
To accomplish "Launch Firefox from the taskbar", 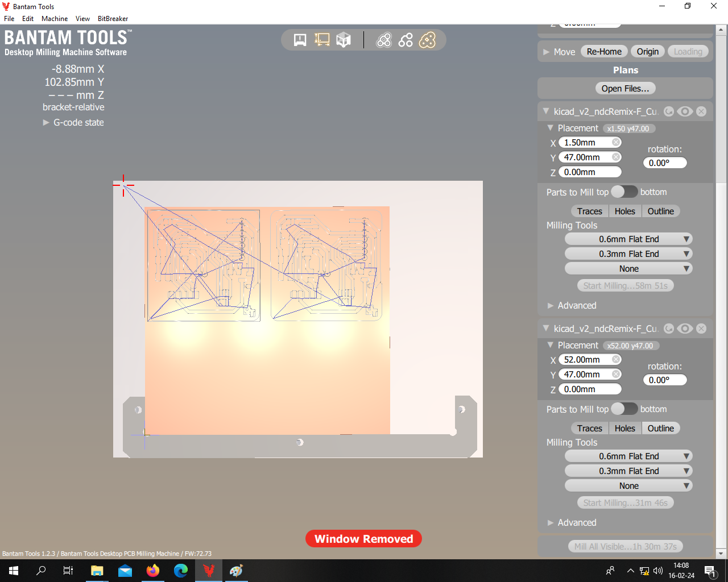I will pos(153,571).
